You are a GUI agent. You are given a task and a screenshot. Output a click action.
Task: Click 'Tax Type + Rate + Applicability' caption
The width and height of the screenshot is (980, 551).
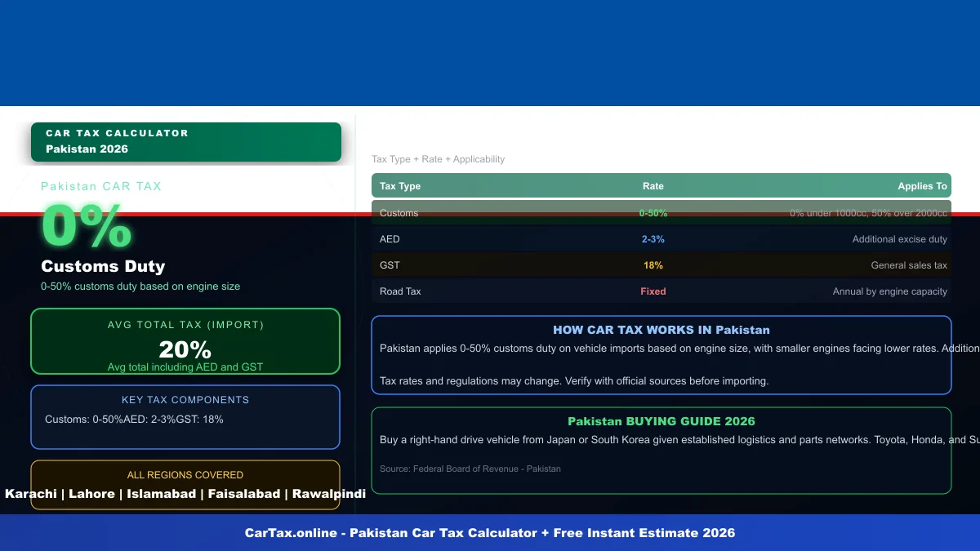click(439, 159)
